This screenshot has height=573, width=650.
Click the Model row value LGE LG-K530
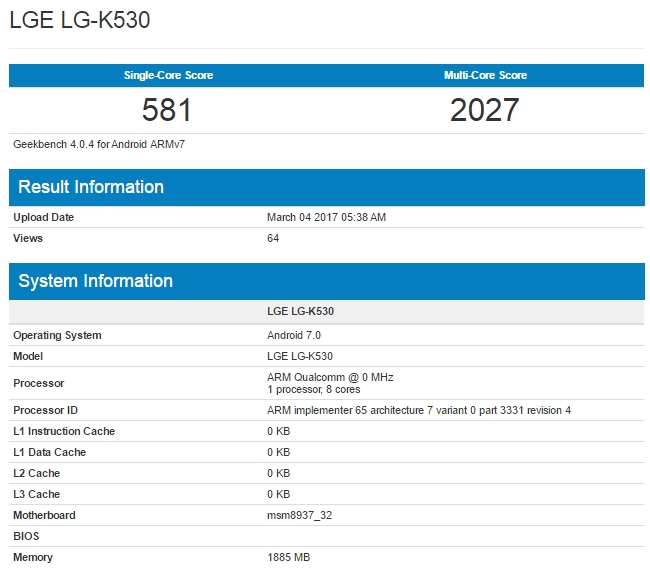pyautogui.click(x=300, y=357)
